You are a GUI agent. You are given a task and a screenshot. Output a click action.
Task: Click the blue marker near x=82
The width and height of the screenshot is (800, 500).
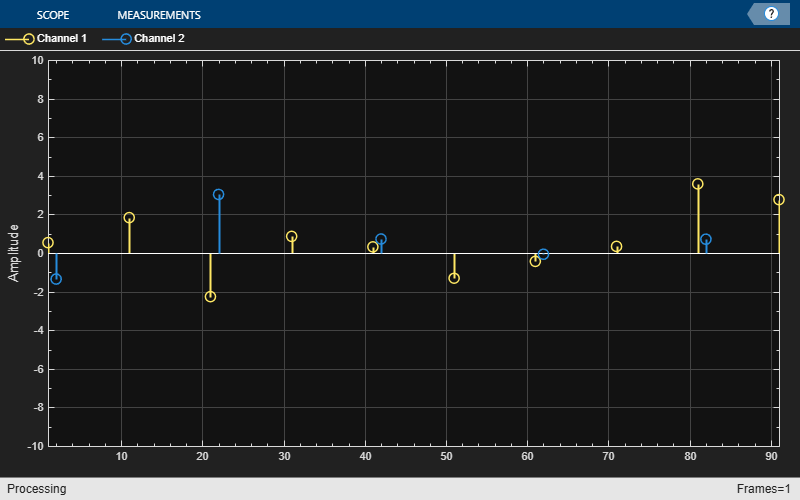tap(706, 240)
